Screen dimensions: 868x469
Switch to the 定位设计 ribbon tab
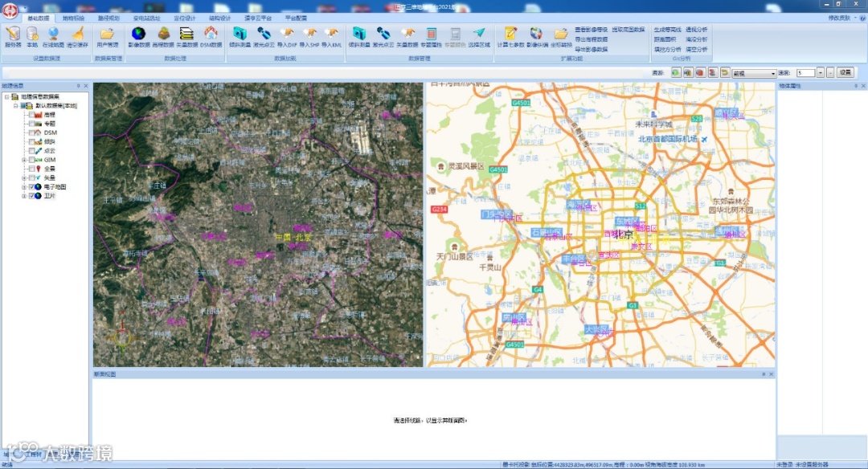(x=184, y=18)
